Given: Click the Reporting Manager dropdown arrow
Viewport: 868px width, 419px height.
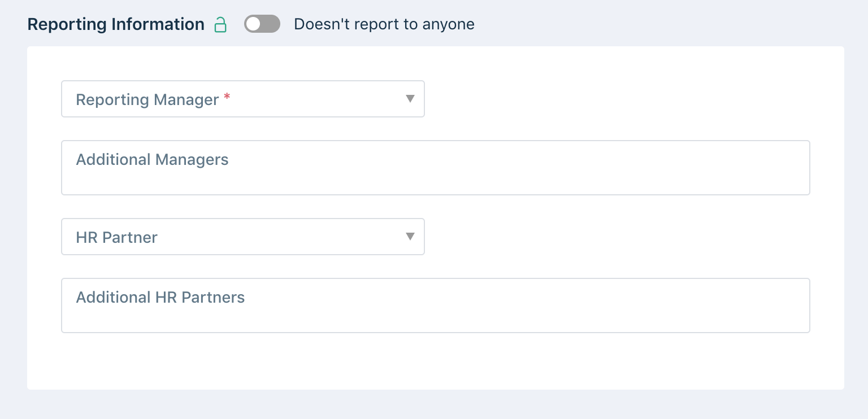Looking at the screenshot, I should click(x=411, y=99).
